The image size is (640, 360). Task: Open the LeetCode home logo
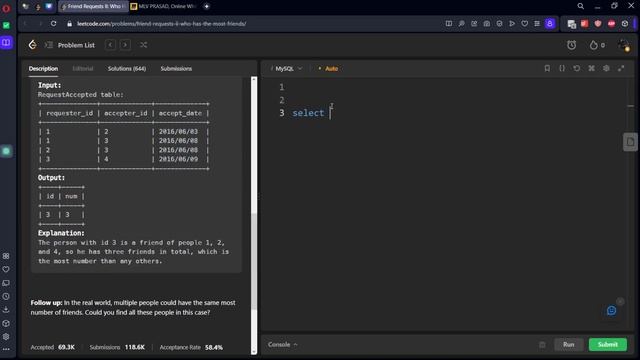tap(33, 45)
